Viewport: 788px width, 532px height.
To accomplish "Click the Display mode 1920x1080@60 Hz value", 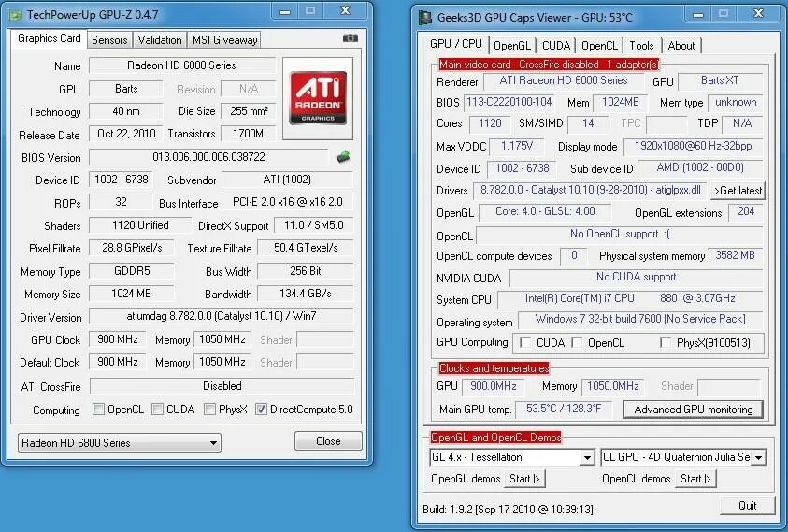I will point(693,147).
